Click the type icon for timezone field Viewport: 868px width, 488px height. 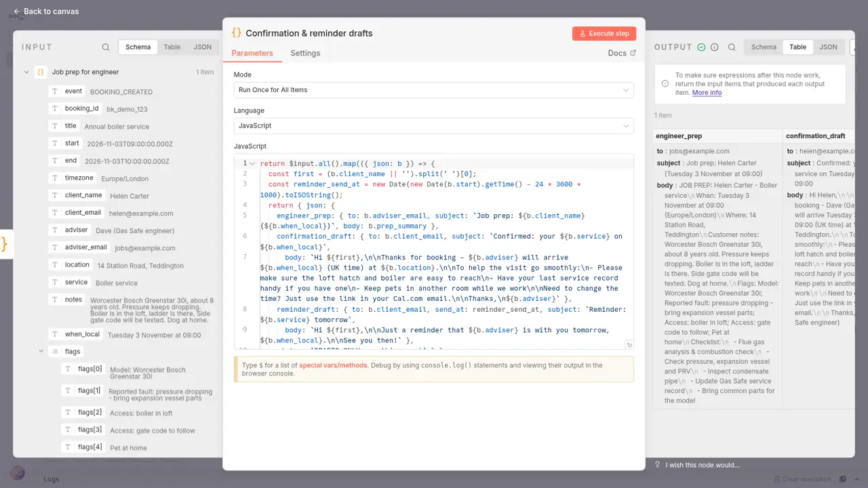pyautogui.click(x=55, y=178)
